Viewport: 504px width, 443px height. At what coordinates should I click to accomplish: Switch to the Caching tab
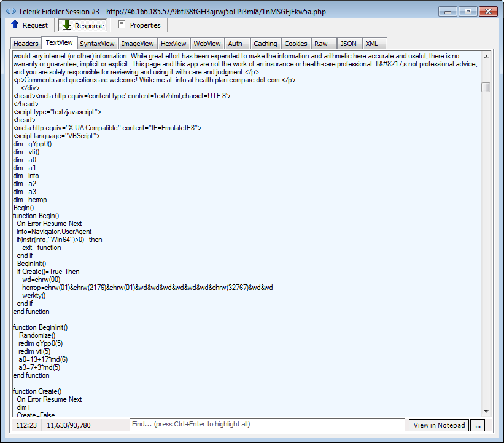(265, 44)
